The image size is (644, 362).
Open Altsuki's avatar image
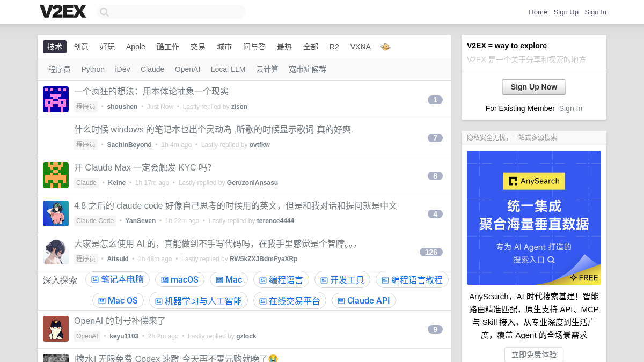point(56,252)
